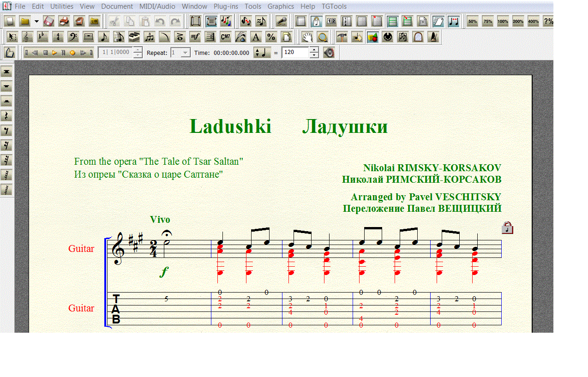This screenshot has width=588, height=377.
Task: Click the Open folder icon
Action: click(24, 21)
